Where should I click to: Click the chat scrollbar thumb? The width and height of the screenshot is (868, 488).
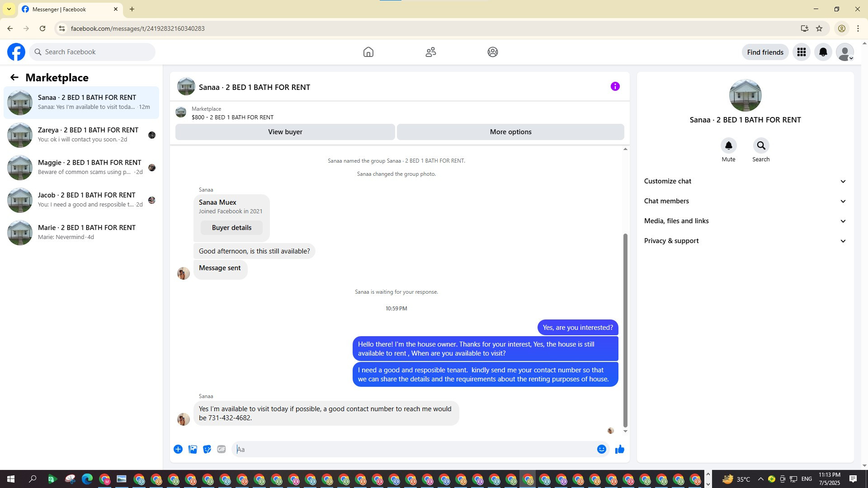click(625, 330)
